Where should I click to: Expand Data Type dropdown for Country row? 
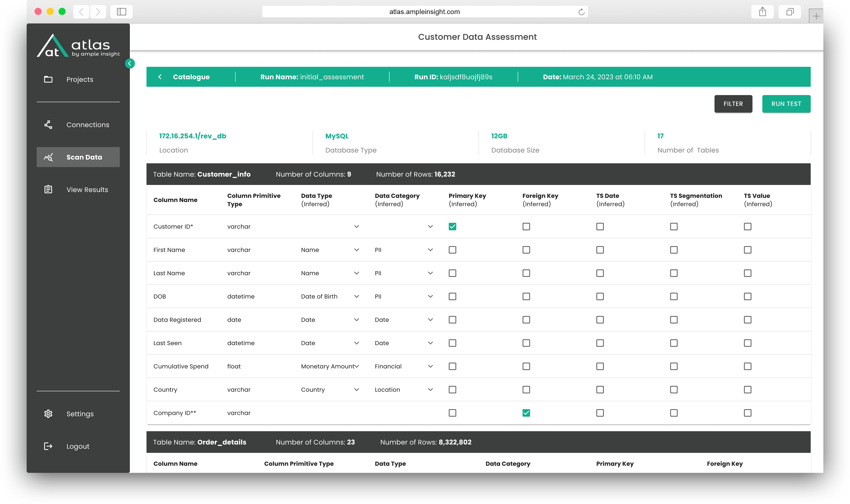click(356, 390)
